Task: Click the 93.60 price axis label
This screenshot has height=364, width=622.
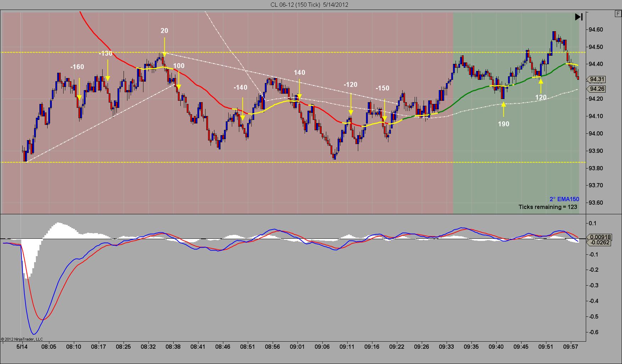Action: [x=595, y=203]
